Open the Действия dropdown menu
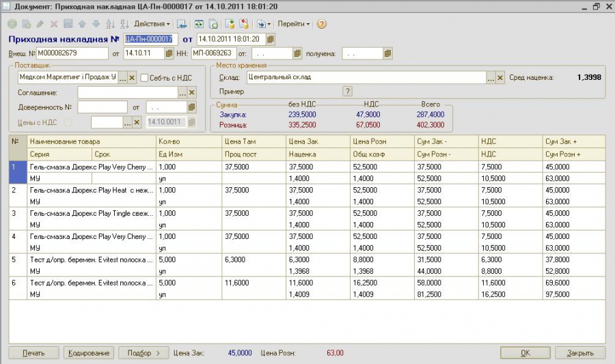The image size is (615, 364). pos(152,24)
